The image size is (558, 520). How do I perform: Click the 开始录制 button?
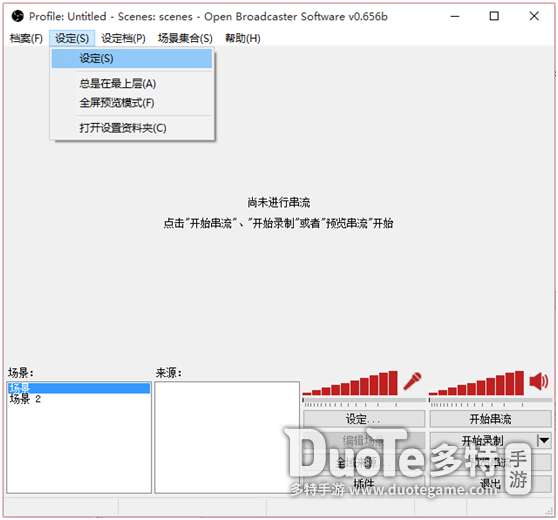click(x=483, y=441)
